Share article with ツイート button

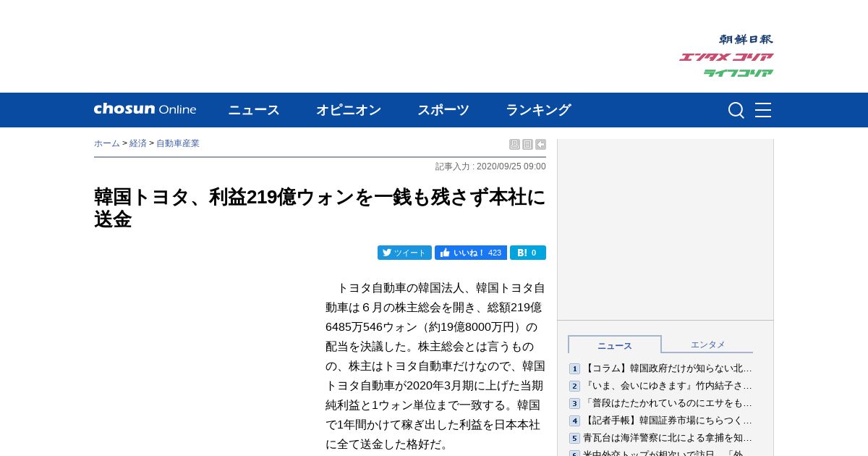click(x=404, y=253)
